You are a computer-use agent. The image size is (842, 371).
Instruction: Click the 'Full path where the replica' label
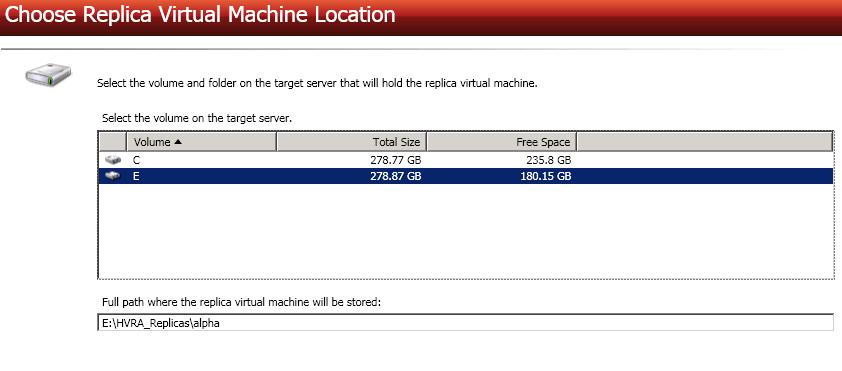point(241,302)
